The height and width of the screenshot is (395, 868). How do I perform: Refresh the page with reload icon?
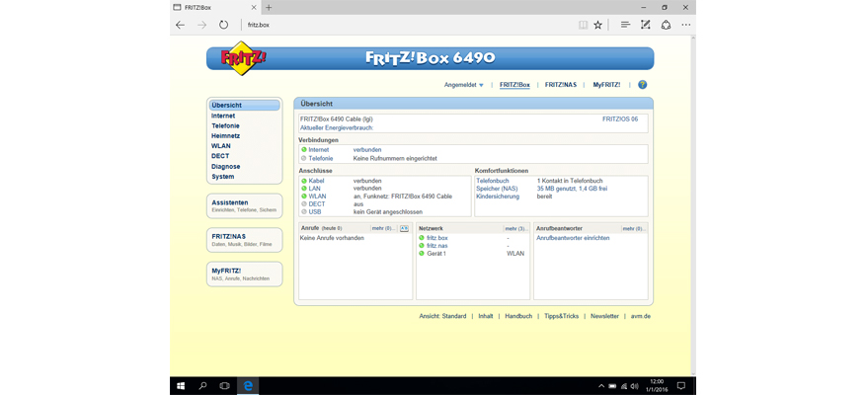[223, 25]
